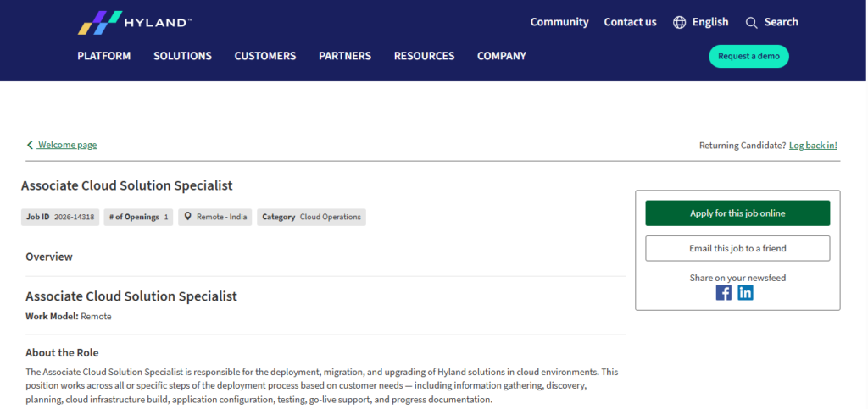Open the PARTNERS menu

[x=345, y=56]
